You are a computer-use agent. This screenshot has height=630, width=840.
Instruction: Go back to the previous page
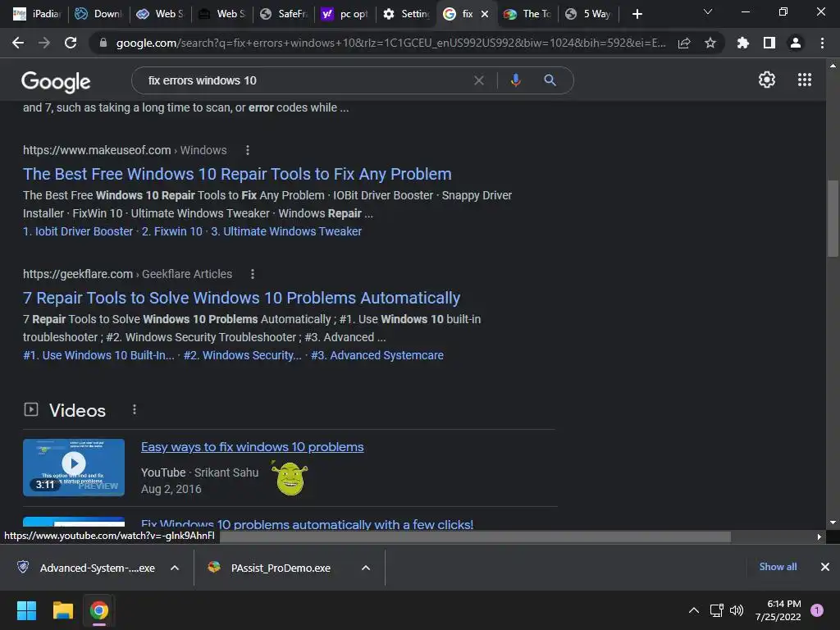click(x=18, y=43)
